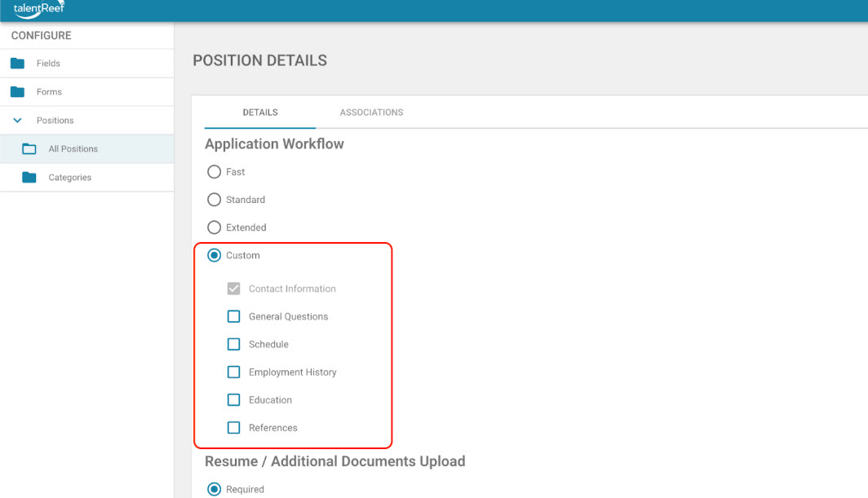
Task: Select All Positions in sidebar
Action: tap(73, 149)
